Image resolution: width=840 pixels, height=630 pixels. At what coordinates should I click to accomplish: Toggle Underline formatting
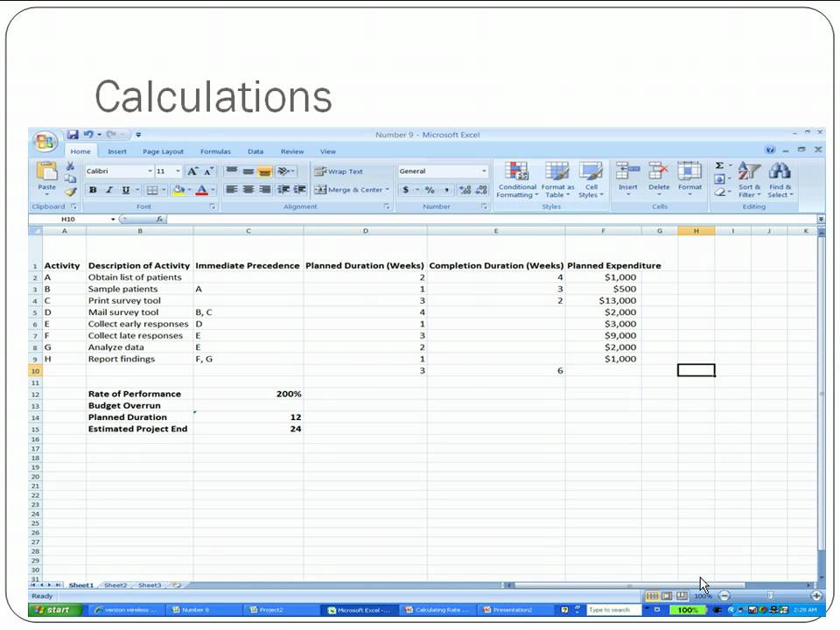[125, 190]
